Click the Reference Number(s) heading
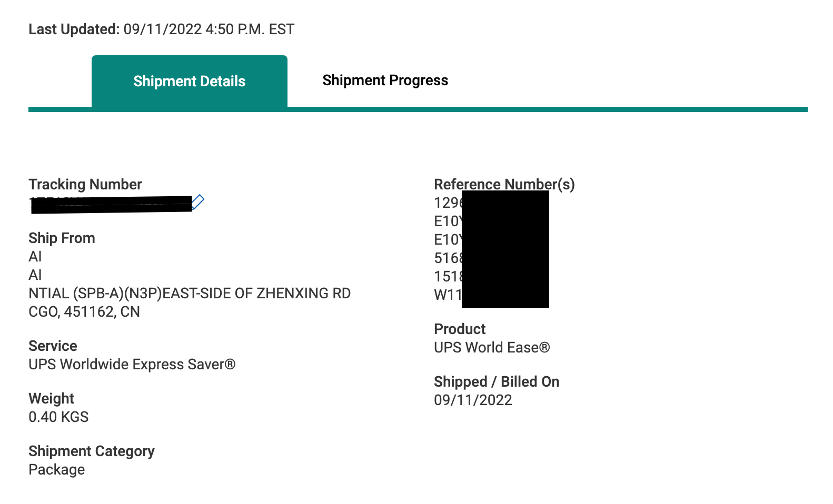The height and width of the screenshot is (504, 833). [504, 185]
